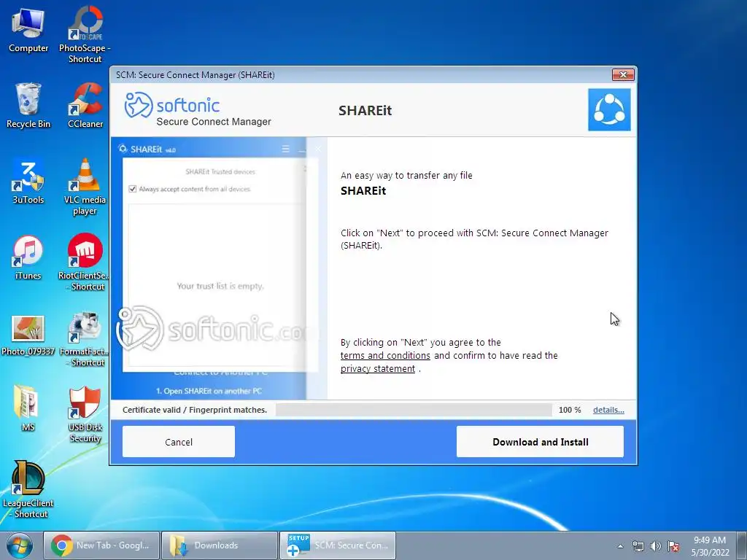Click the volume speaker tray icon
Image resolution: width=747 pixels, height=560 pixels.
(656, 546)
